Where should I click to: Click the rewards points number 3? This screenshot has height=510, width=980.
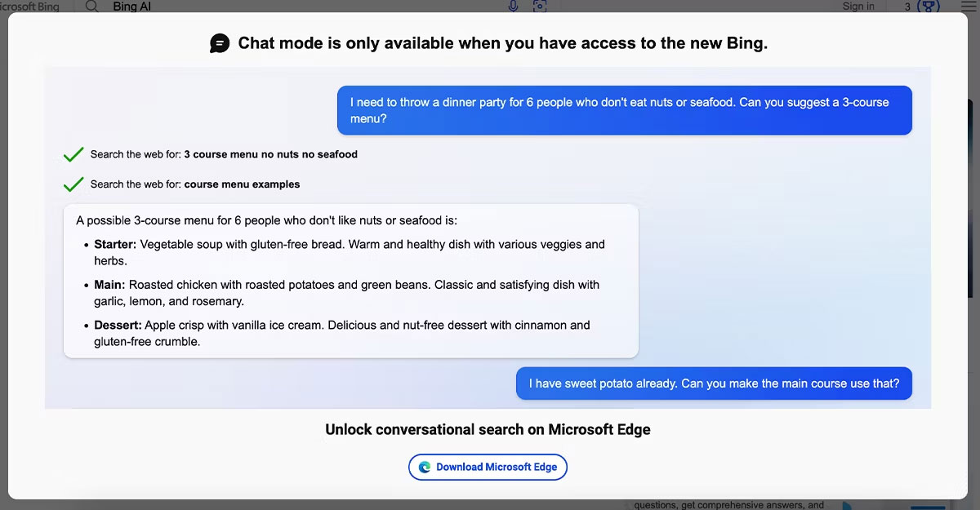point(907,7)
